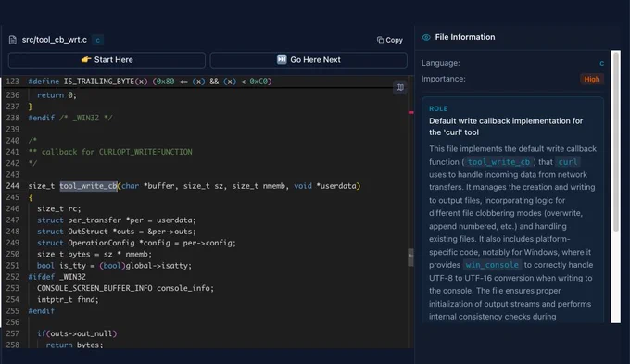Click the Go Here Next button
The height and width of the screenshot is (364, 630).
click(309, 60)
